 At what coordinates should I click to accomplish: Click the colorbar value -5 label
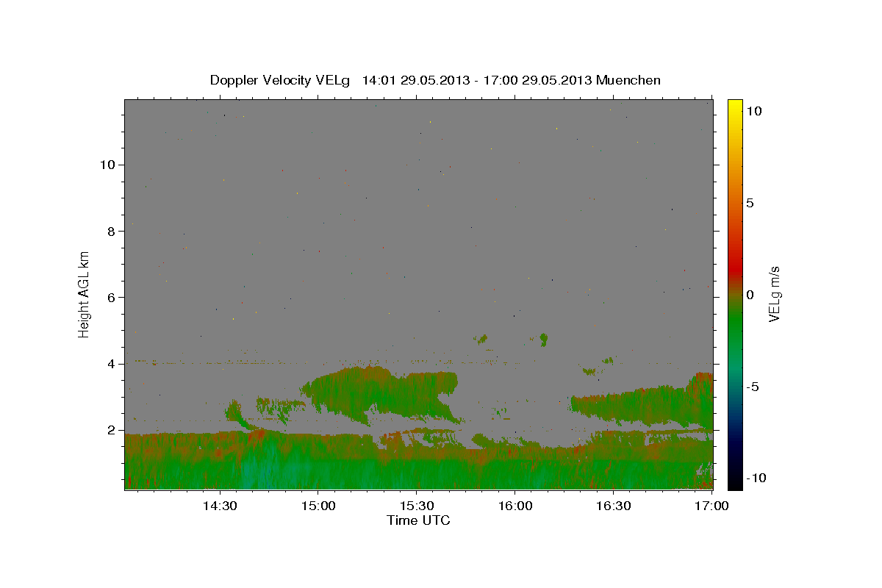pos(753,387)
